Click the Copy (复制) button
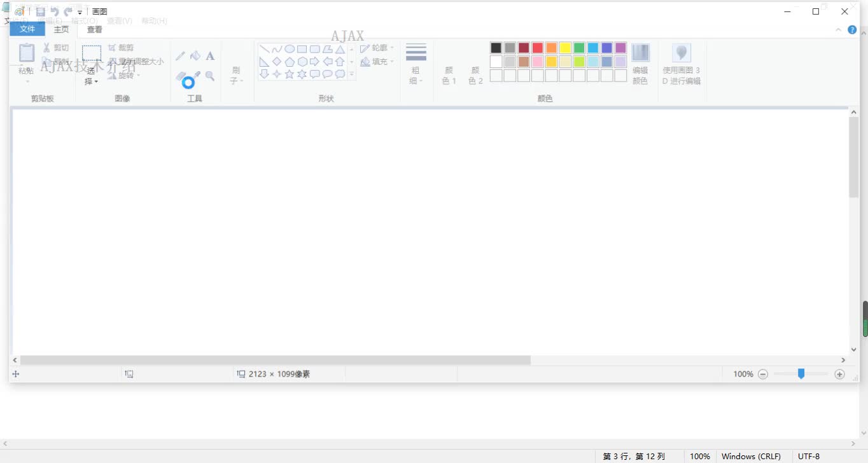 (x=56, y=62)
